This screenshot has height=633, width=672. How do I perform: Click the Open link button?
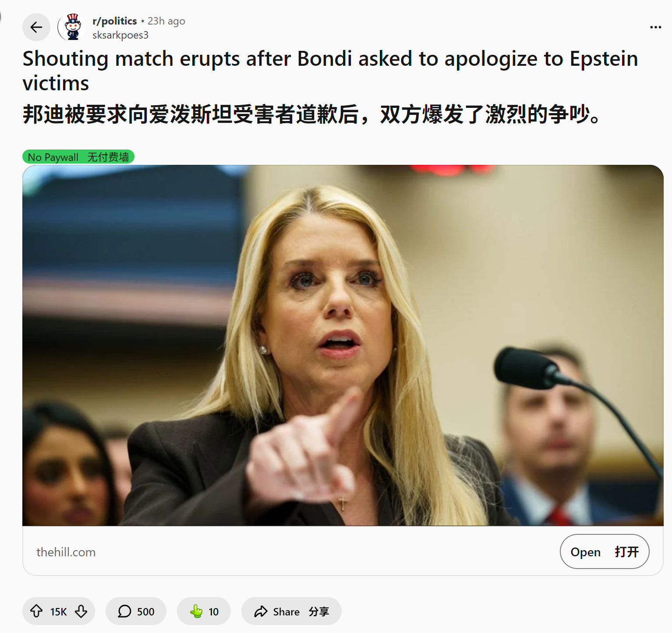605,551
